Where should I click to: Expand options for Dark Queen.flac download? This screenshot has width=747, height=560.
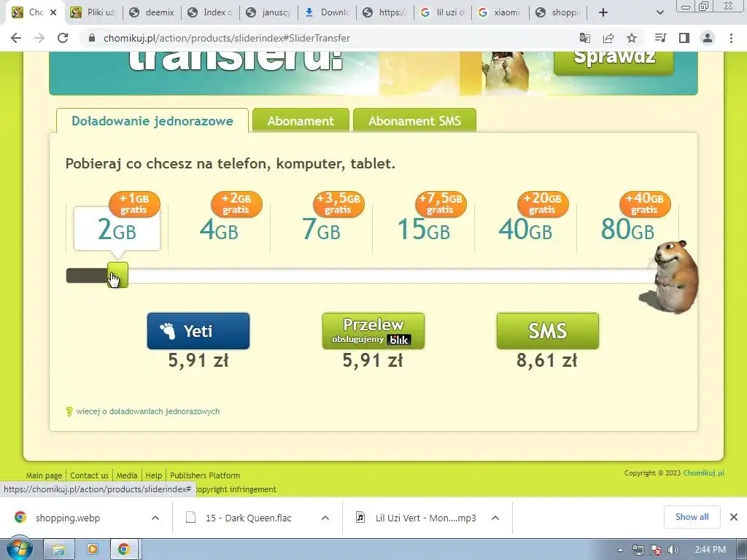(x=325, y=518)
